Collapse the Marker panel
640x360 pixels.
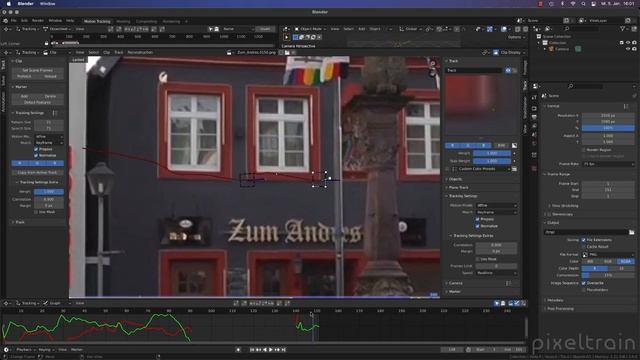pyautogui.click(x=20, y=87)
